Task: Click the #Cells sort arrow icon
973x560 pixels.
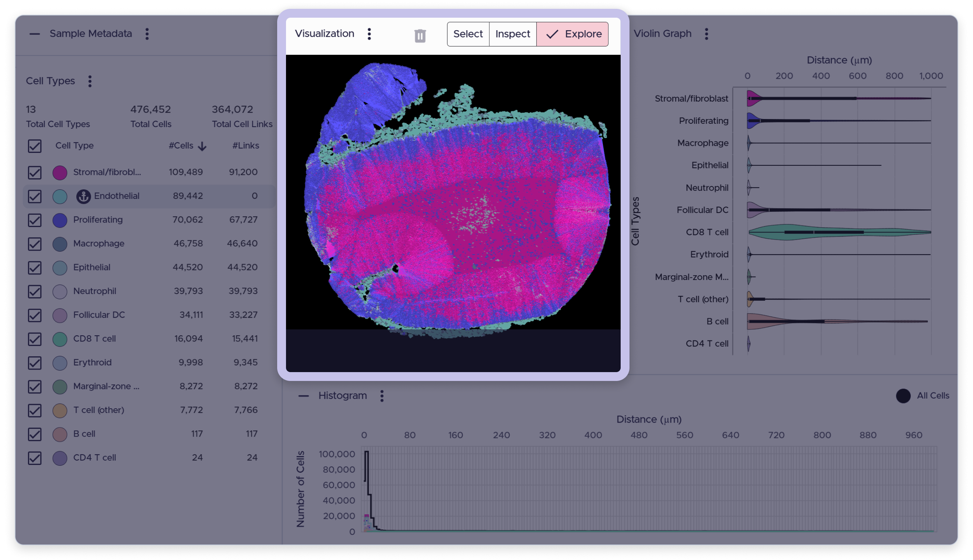Action: (202, 146)
